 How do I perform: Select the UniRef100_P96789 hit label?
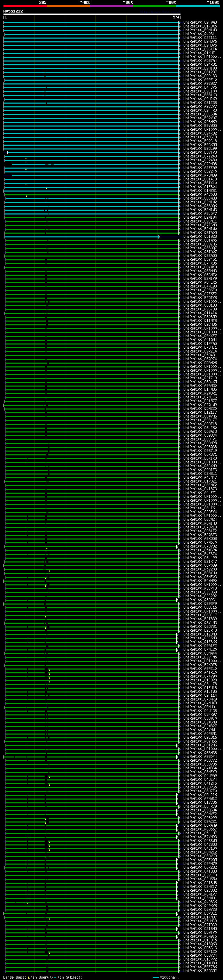click(200, 309)
